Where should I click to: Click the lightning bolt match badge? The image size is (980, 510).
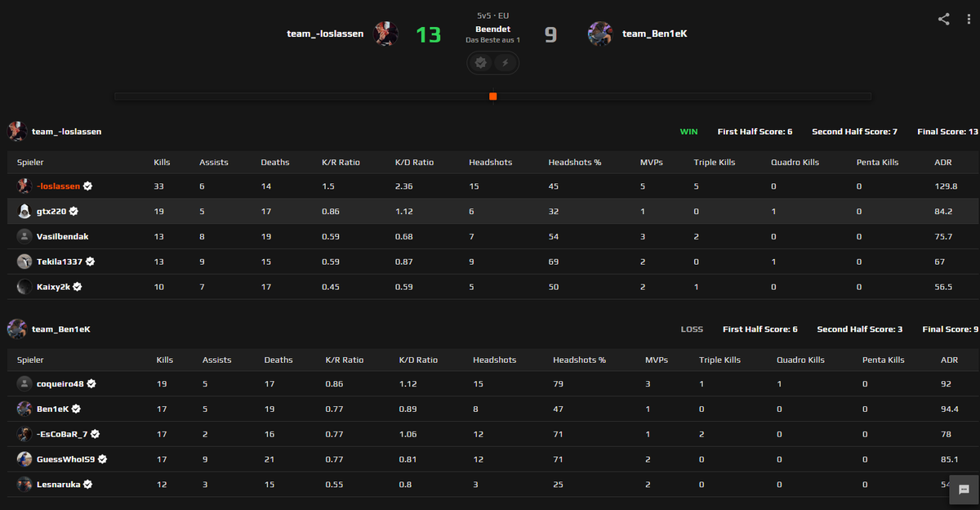505,63
